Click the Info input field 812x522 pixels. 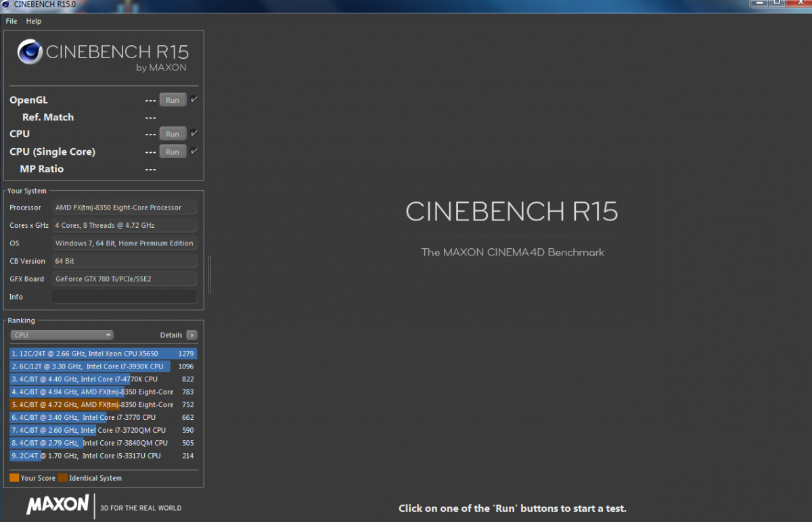tap(125, 297)
